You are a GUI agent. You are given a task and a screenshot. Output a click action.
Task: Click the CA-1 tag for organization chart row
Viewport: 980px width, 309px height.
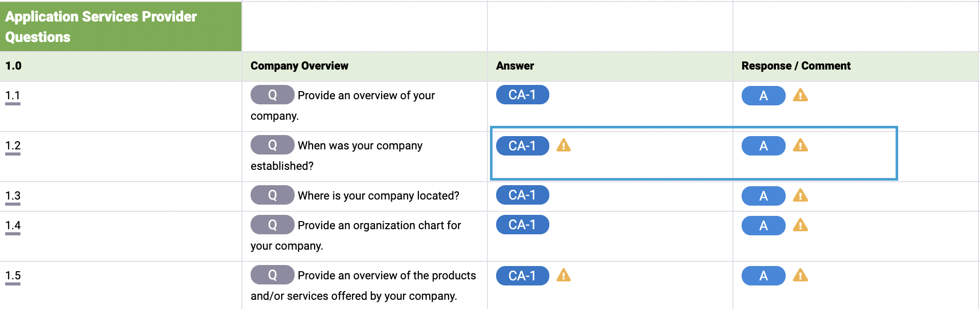pos(522,225)
